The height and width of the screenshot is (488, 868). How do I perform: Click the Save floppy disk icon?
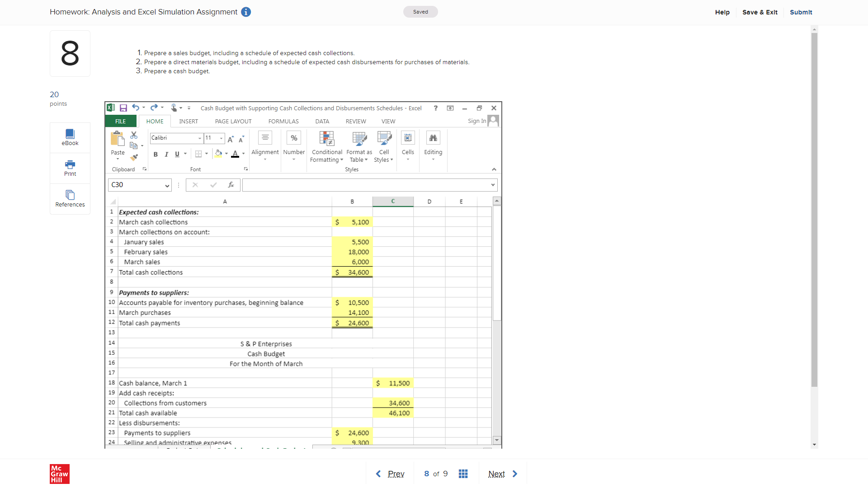click(123, 108)
